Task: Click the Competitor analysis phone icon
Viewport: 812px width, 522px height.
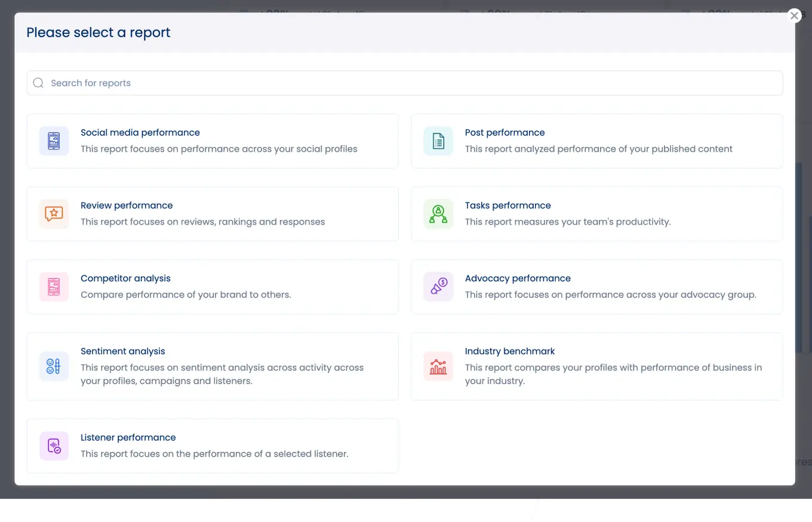Action: pyautogui.click(x=54, y=287)
